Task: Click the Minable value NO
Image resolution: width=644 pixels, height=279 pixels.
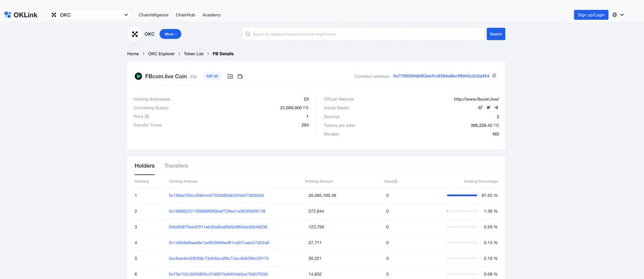Action: click(x=496, y=134)
